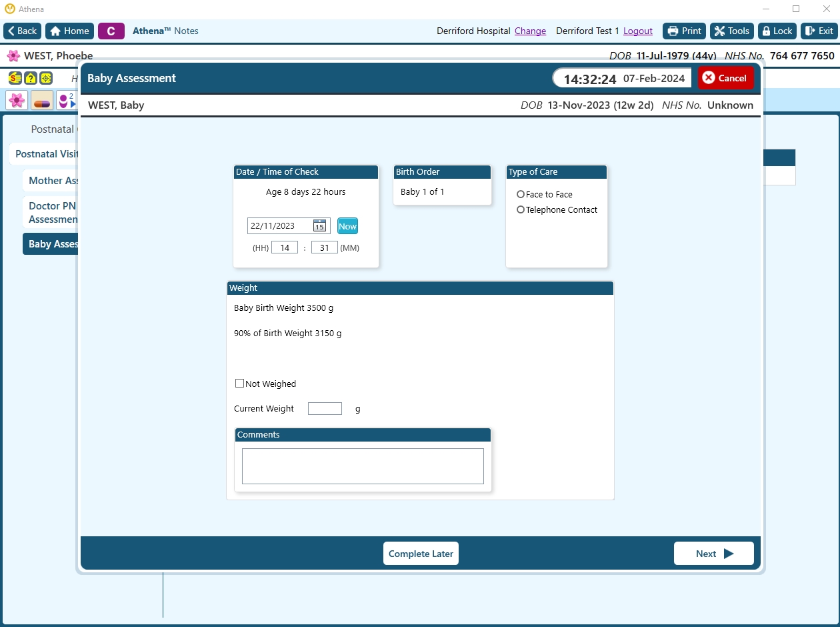Click Complete Later
Viewport: 840px width, 627px height.
coord(421,554)
